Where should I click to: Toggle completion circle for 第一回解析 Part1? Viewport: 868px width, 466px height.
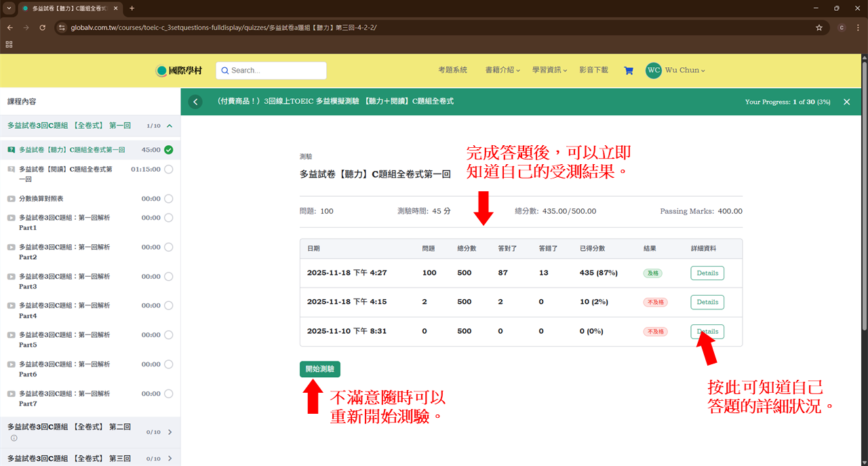pos(168,218)
